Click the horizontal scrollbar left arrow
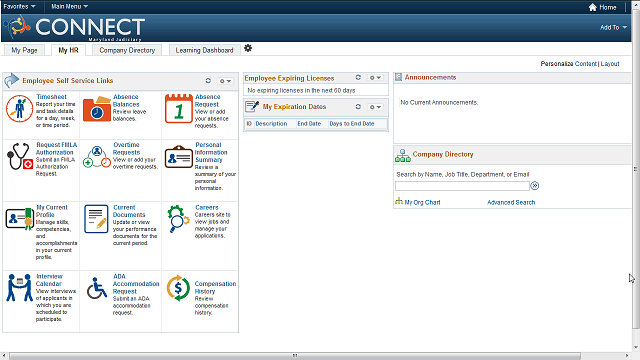The height and width of the screenshot is (360, 640). 4,356
